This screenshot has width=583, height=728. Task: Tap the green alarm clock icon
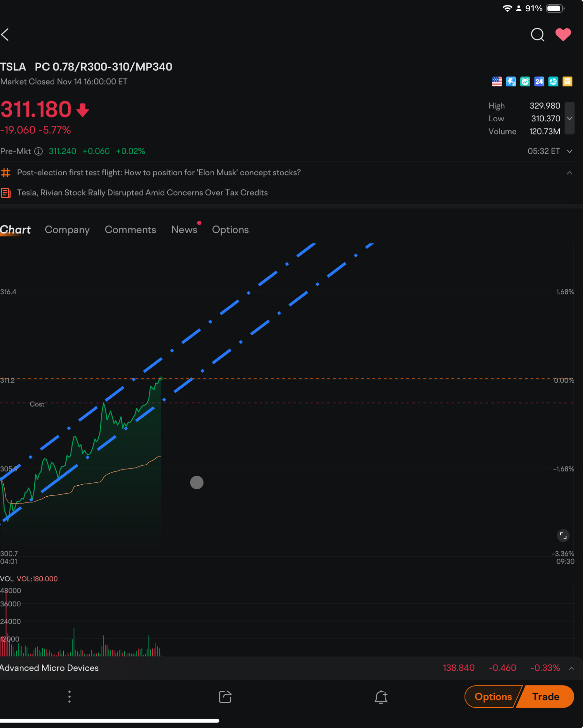coord(525,82)
